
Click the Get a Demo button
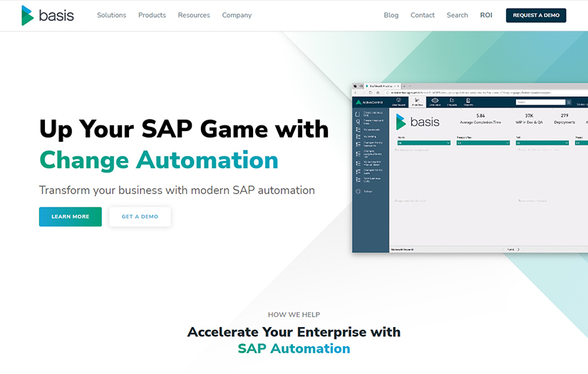pos(140,217)
